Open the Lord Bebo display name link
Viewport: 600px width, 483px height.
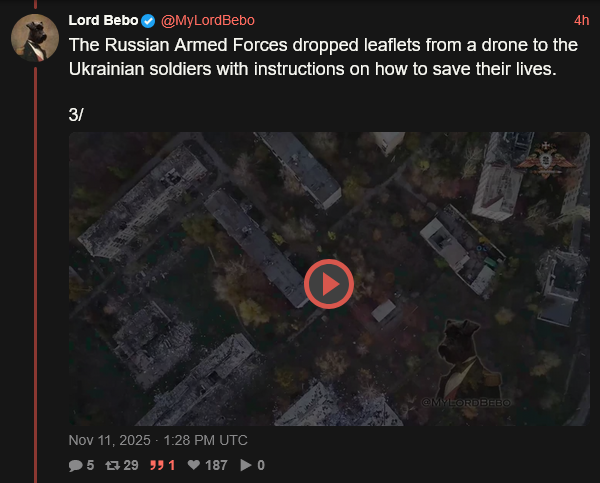103,20
